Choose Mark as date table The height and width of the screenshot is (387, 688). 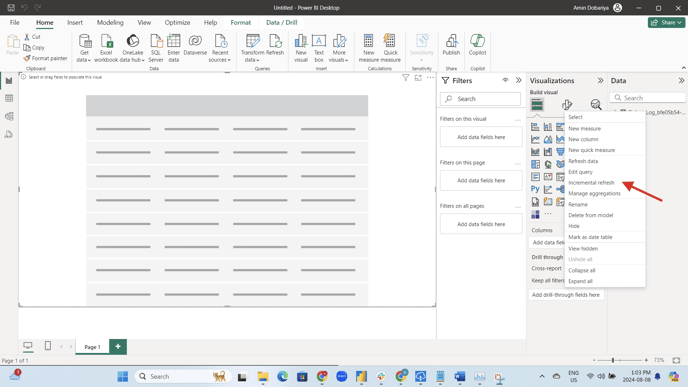click(x=590, y=237)
